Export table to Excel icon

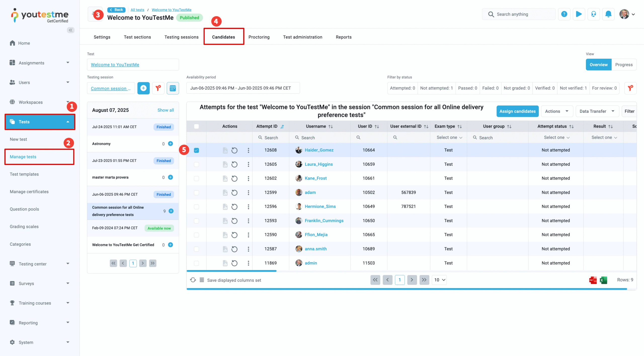click(x=603, y=280)
